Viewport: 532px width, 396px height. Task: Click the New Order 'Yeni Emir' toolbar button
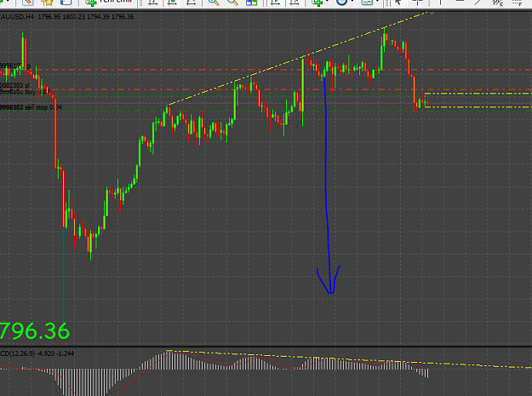coord(109,2)
